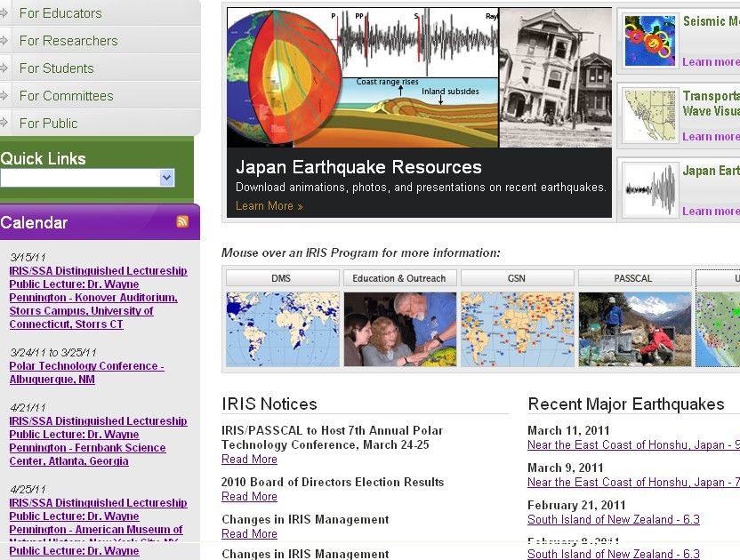Select the PASSCAL program tab
This screenshot has height=560, width=740.
pyautogui.click(x=633, y=278)
